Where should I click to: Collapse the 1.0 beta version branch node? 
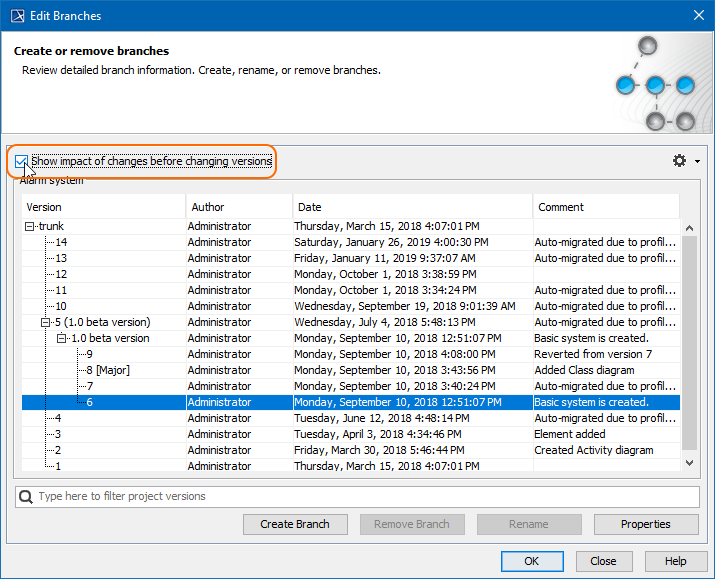(x=62, y=338)
